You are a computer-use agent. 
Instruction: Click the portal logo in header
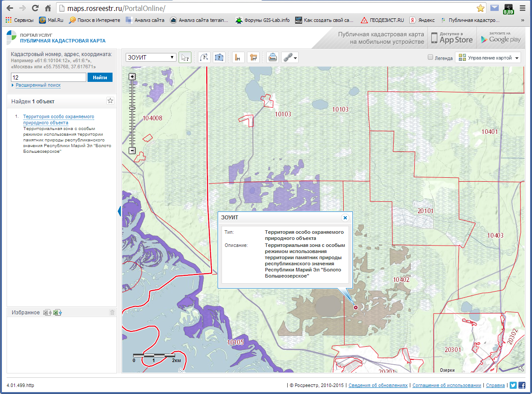(12, 38)
